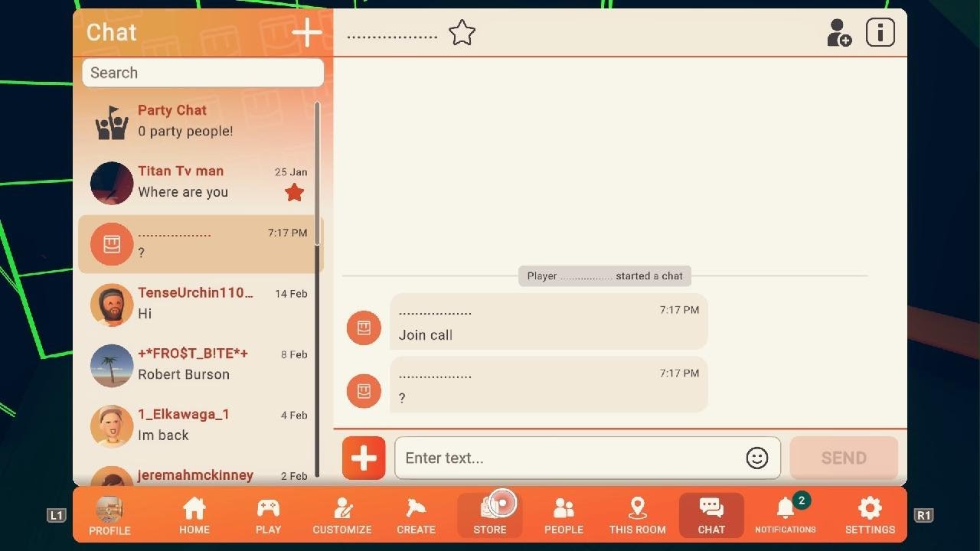Open the THIS ROOM tab
Screen dimensions: 980x551
tap(637, 515)
